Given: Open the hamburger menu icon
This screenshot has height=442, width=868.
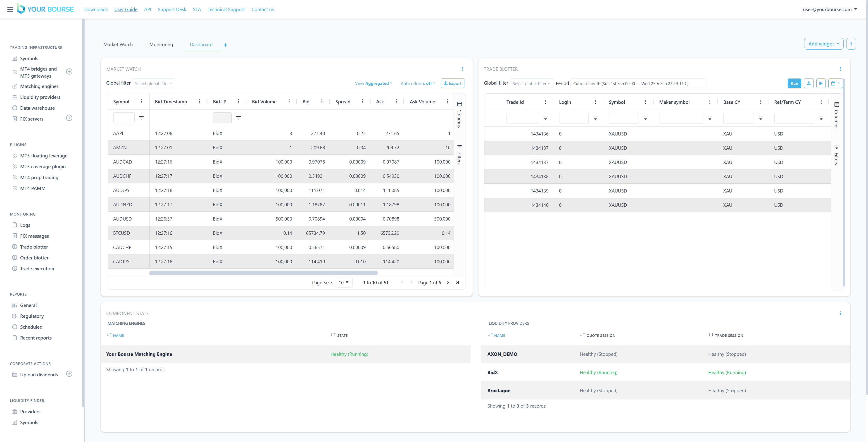Looking at the screenshot, I should 10,10.
